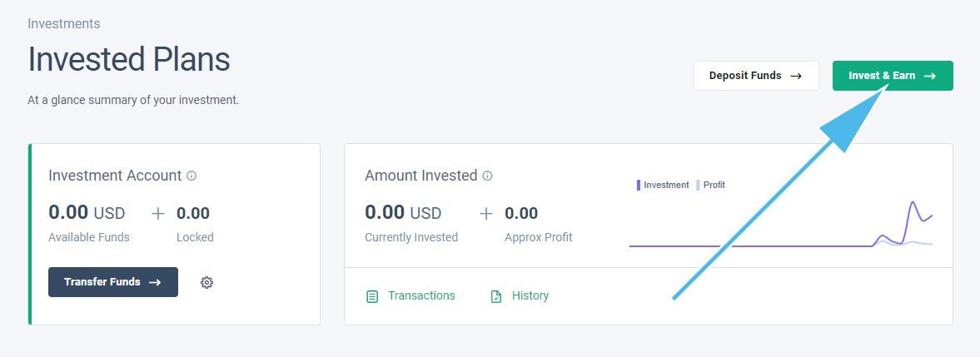Click the arrow on Invest & Earn
The width and height of the screenshot is (980, 357).
coord(930,76)
